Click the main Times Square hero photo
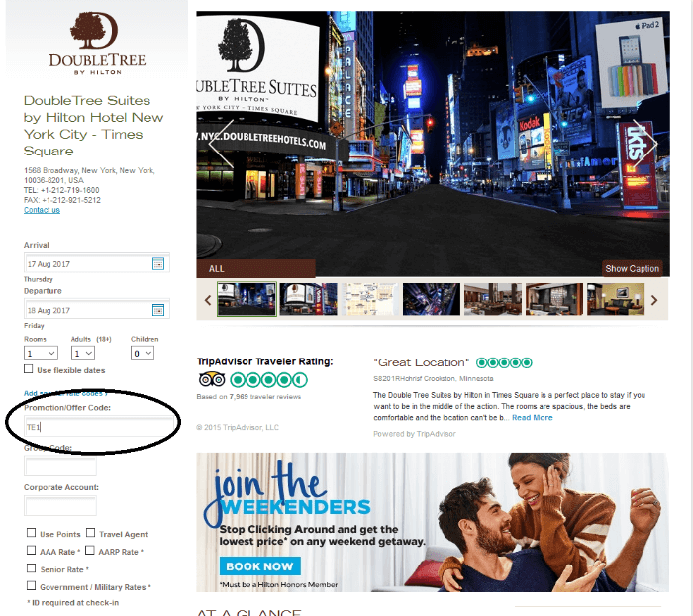The width and height of the screenshot is (693, 616). [x=434, y=144]
